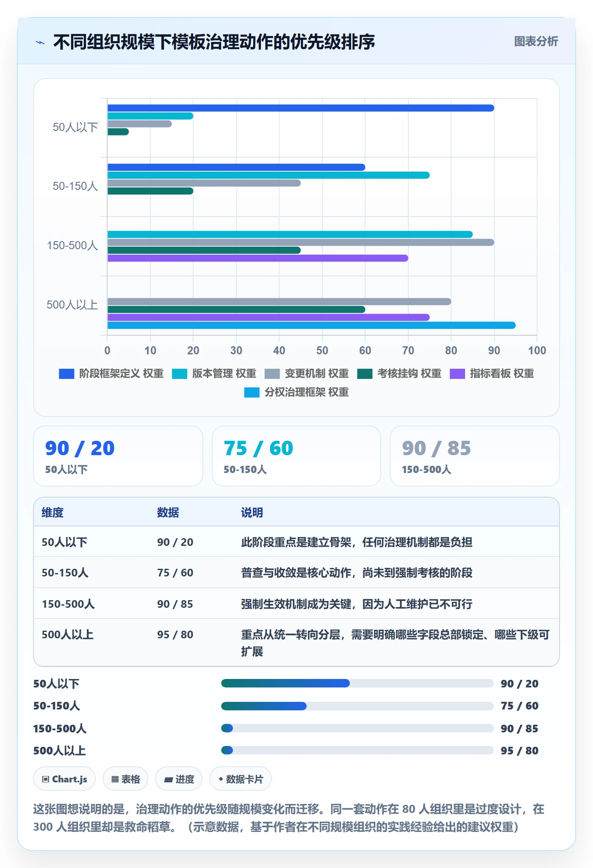Viewport: 593px width, 868px height.
Task: Select the 进度 tag chip
Action: click(x=179, y=779)
